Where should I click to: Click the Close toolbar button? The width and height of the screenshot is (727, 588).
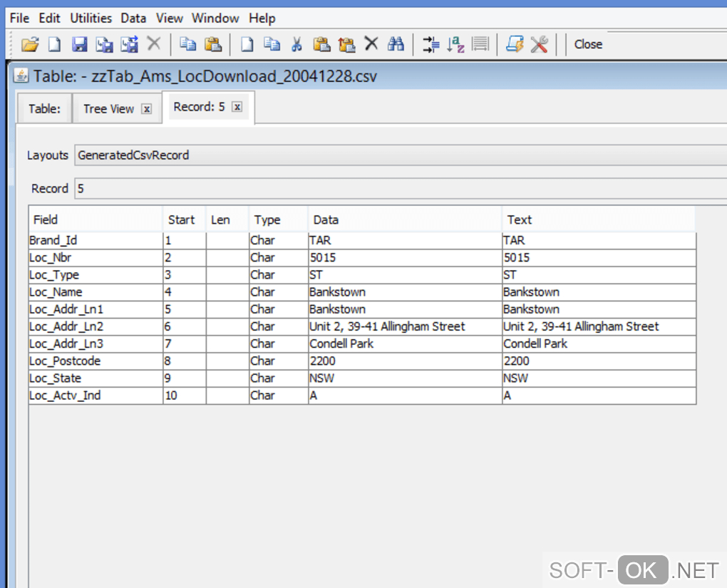(588, 44)
